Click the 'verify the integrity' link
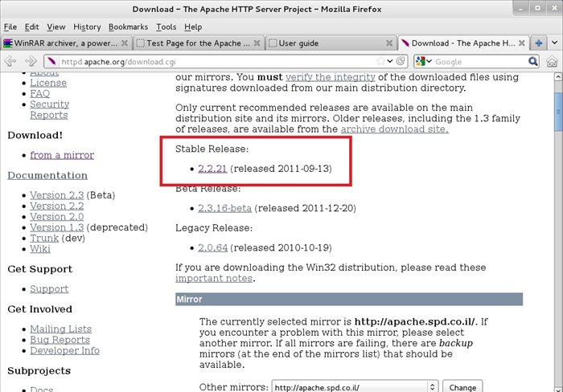 click(x=331, y=77)
